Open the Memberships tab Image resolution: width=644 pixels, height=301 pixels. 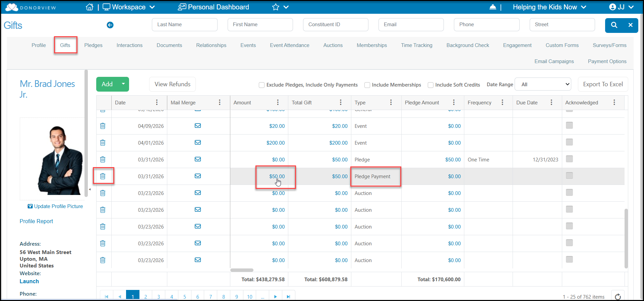click(x=372, y=45)
